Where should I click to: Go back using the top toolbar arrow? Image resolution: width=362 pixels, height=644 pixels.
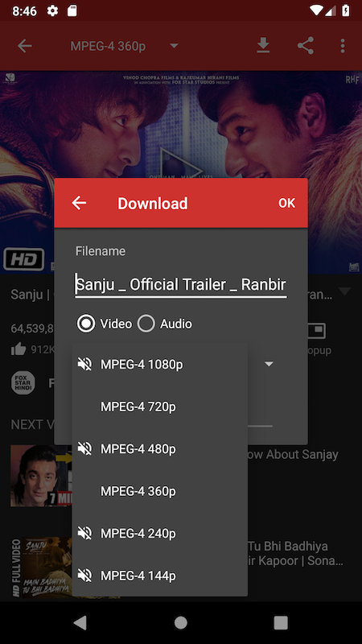[25, 46]
